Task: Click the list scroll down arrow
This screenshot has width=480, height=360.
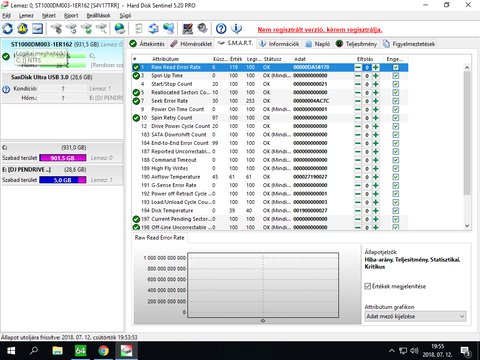Action: (467, 226)
